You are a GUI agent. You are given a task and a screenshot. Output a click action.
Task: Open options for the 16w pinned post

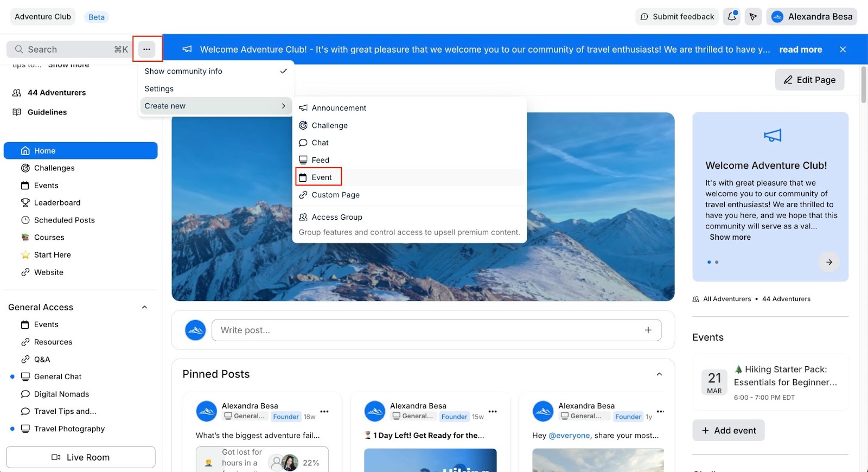point(324,411)
